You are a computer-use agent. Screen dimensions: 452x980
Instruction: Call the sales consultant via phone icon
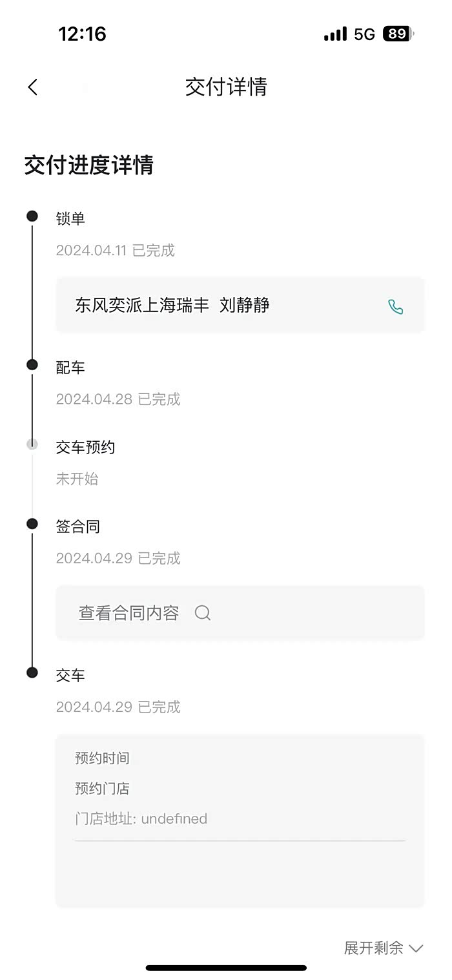pos(395,307)
